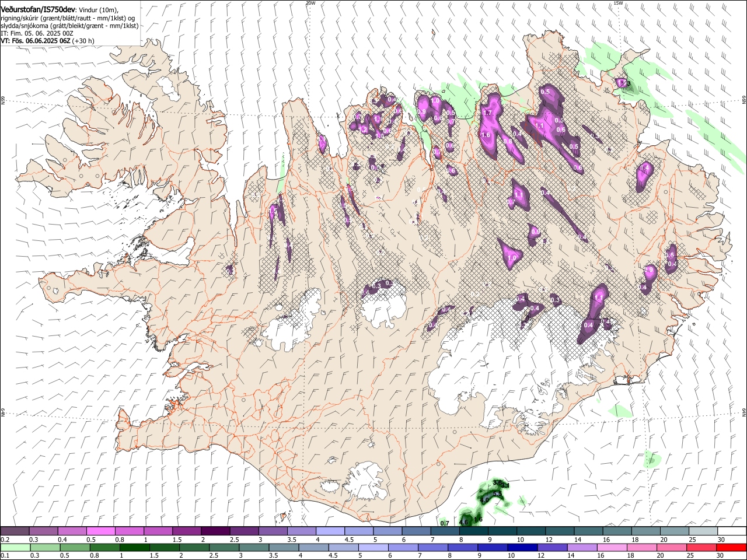Click the '25' value on the upper scale
Screen dimensions: 747x560
point(692,540)
